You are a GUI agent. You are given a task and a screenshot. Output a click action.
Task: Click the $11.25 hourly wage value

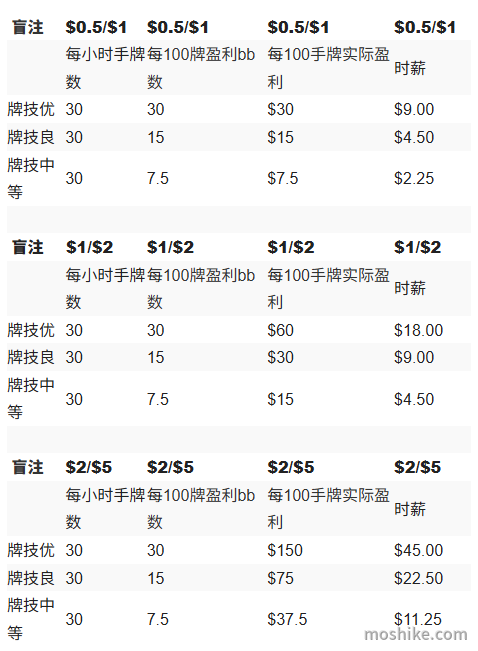click(417, 619)
